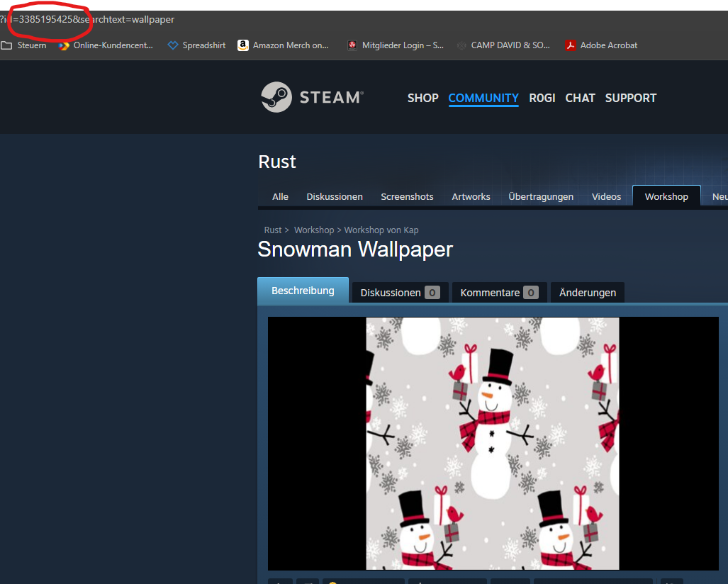Open Steam CHAT

(580, 98)
